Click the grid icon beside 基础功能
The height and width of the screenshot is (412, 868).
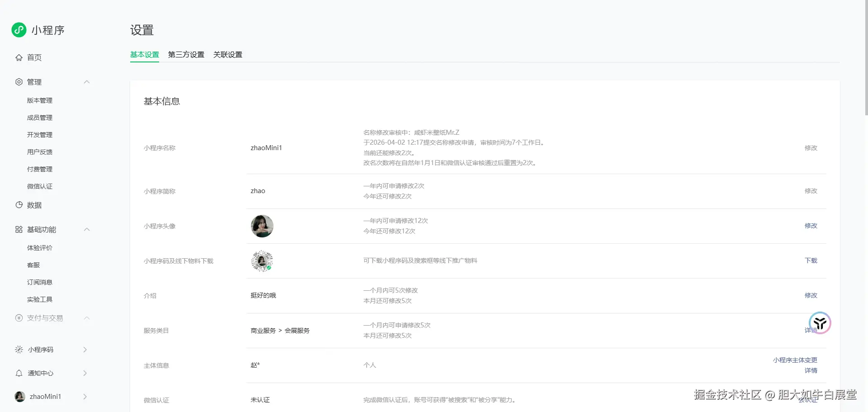(19, 229)
